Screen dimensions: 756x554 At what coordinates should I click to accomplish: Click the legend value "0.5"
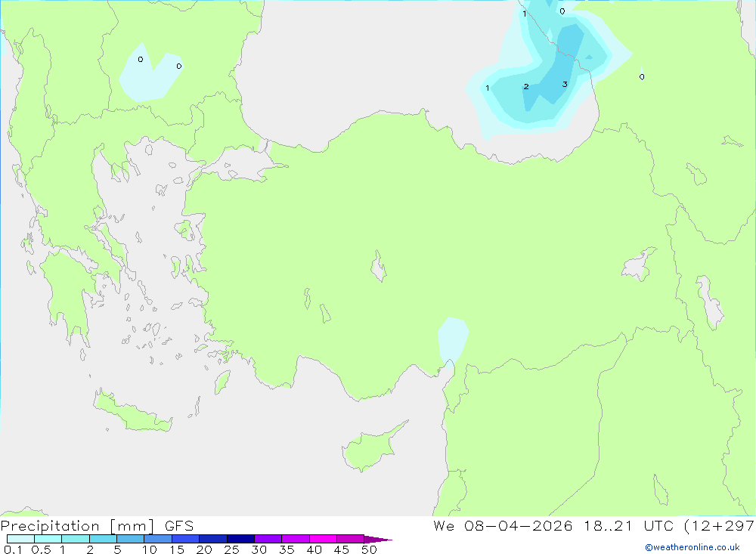click(41, 549)
